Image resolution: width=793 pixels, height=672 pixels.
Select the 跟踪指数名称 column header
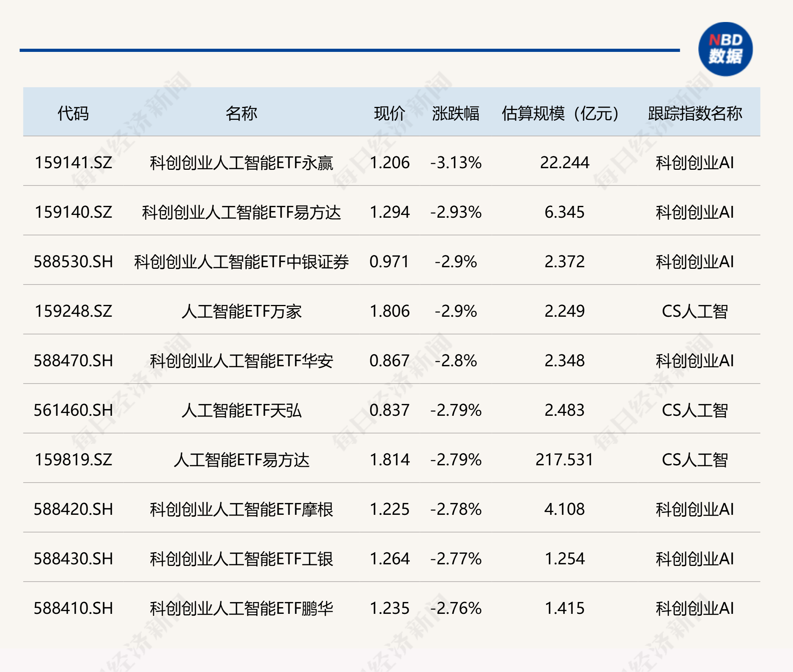695,114
